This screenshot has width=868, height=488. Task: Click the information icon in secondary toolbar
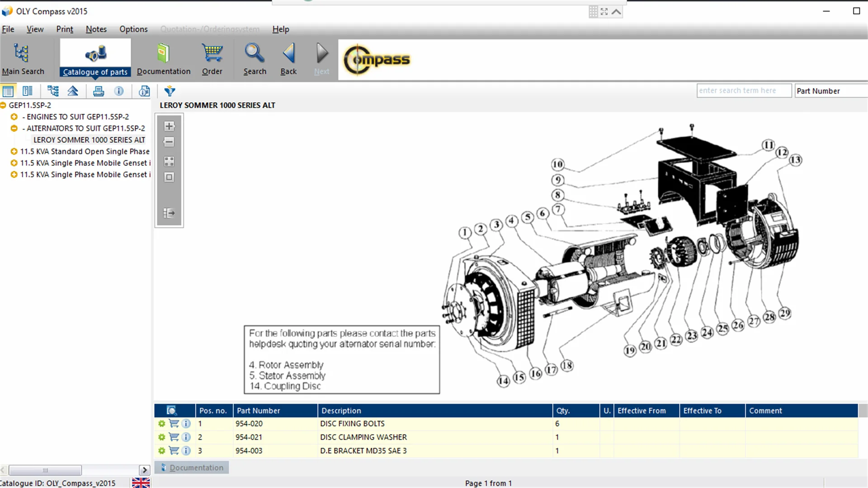(119, 91)
